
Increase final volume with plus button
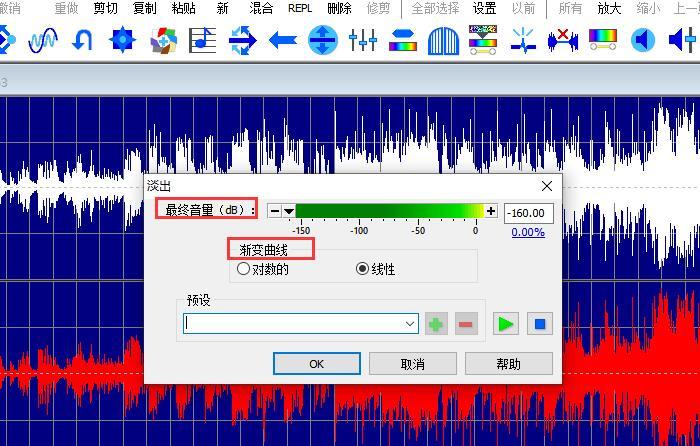click(491, 211)
